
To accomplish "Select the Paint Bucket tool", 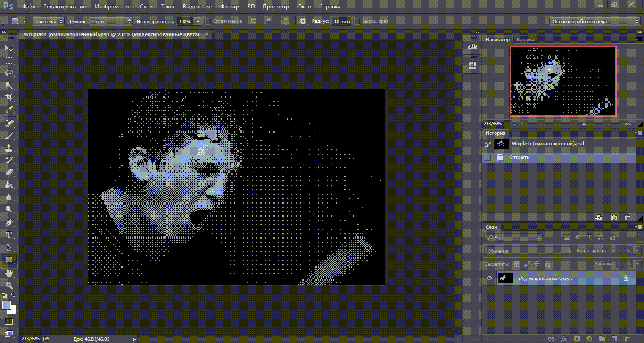I will (9, 185).
